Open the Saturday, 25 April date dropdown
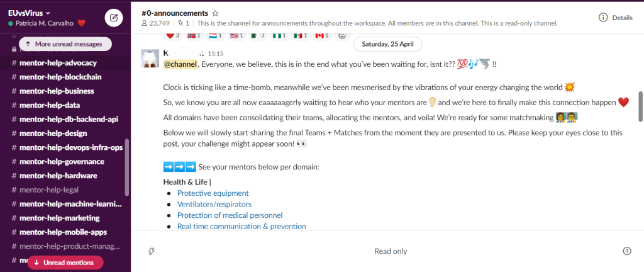This screenshot has height=272, width=644. click(x=387, y=44)
